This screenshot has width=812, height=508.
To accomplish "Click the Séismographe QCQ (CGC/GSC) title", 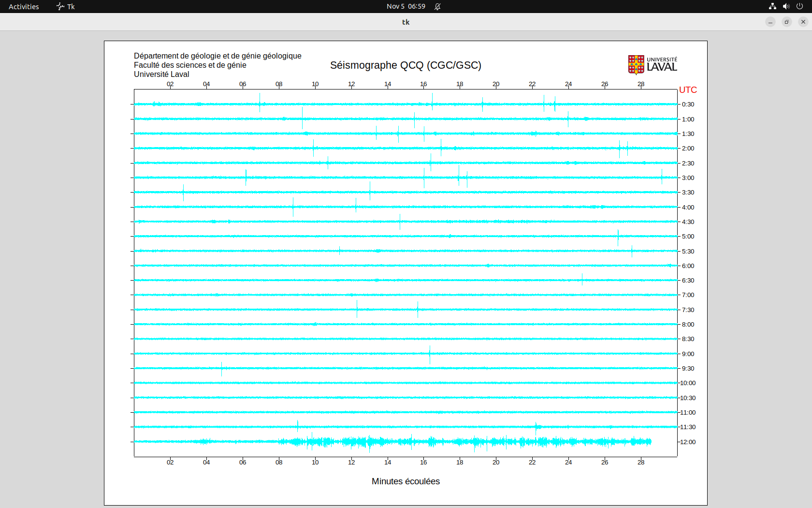I will click(406, 65).
